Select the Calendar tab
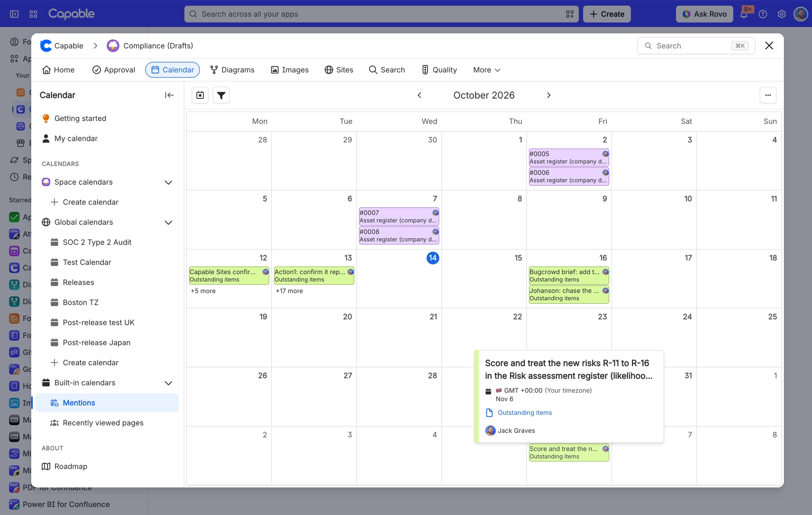The image size is (812, 515). coord(173,70)
